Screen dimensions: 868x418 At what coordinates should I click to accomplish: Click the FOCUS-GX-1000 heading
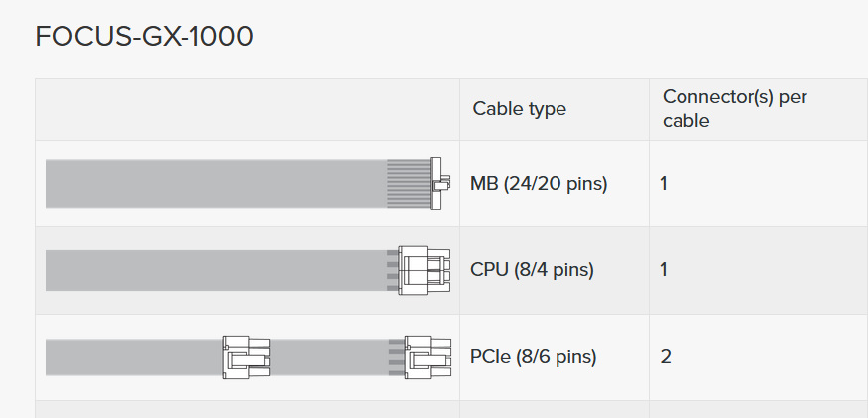pos(144,37)
